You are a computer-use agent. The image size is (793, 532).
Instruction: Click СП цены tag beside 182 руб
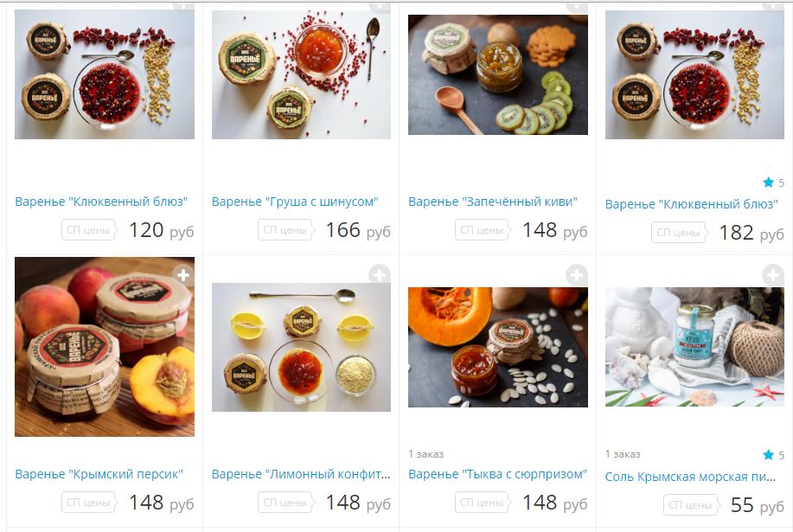[679, 233]
